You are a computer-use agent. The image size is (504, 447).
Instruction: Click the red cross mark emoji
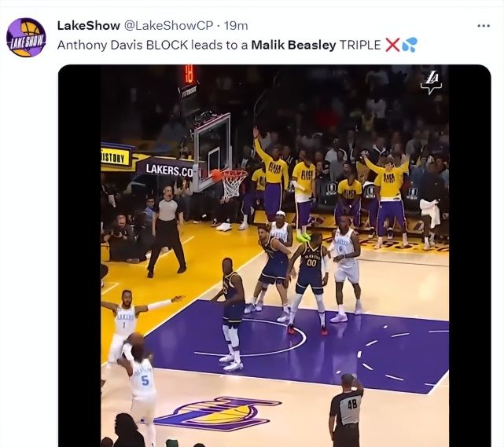pyautogui.click(x=392, y=45)
